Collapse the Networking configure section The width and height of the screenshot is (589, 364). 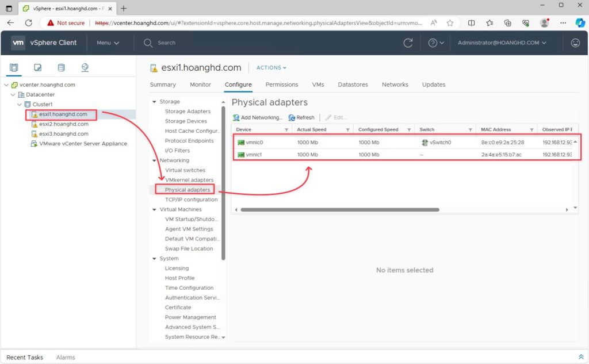click(x=154, y=160)
